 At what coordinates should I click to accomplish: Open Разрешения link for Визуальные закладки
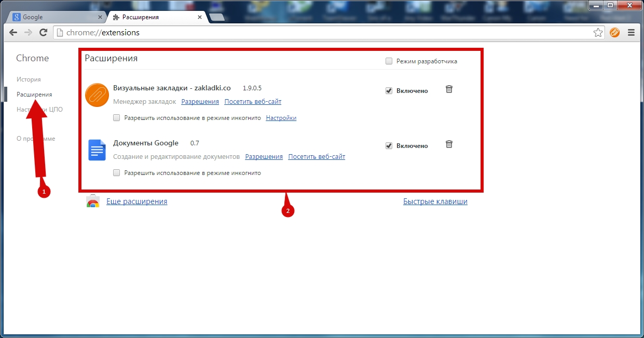[x=200, y=102]
